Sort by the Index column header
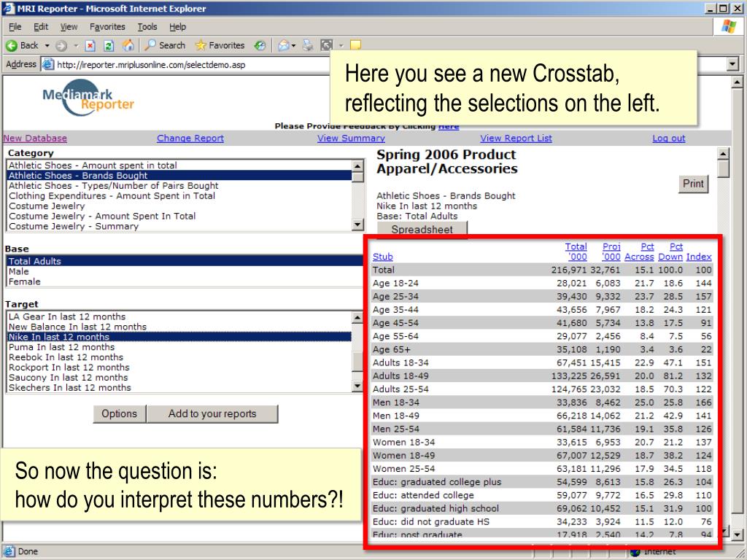Screen dimensions: 747x560 coord(699,257)
